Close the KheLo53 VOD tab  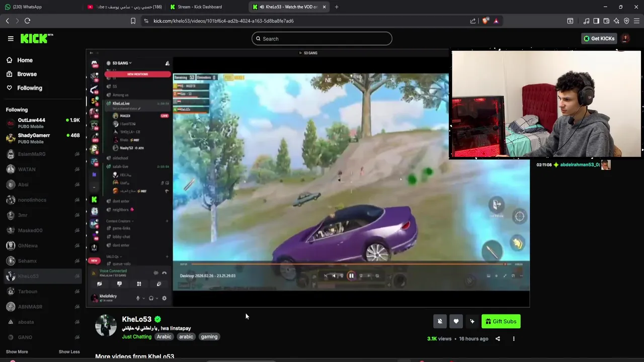click(x=324, y=7)
